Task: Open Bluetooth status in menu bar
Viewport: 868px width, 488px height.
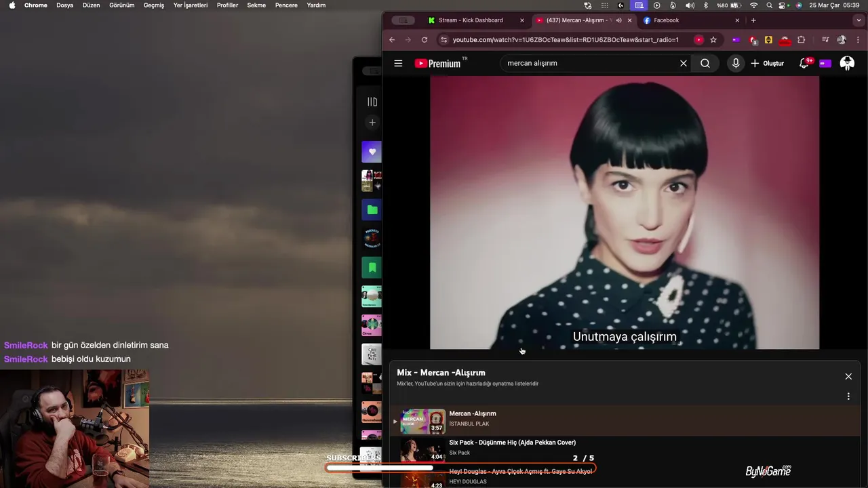Action: point(705,5)
